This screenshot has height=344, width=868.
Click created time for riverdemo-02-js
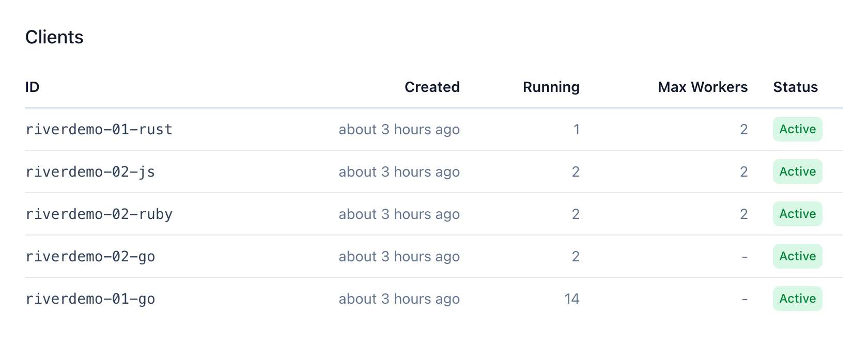pyautogui.click(x=399, y=171)
